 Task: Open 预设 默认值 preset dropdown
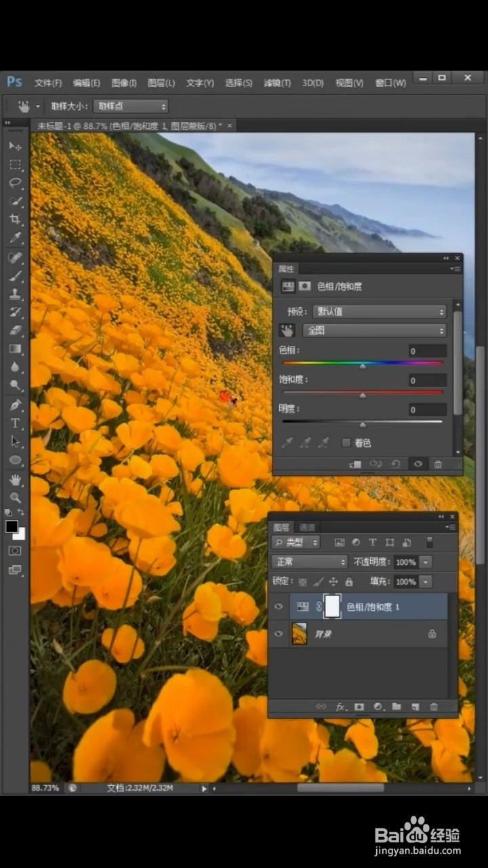click(x=380, y=312)
